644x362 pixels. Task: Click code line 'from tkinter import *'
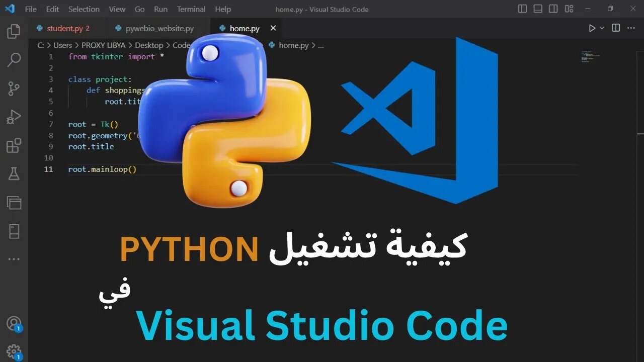pyautogui.click(x=116, y=57)
